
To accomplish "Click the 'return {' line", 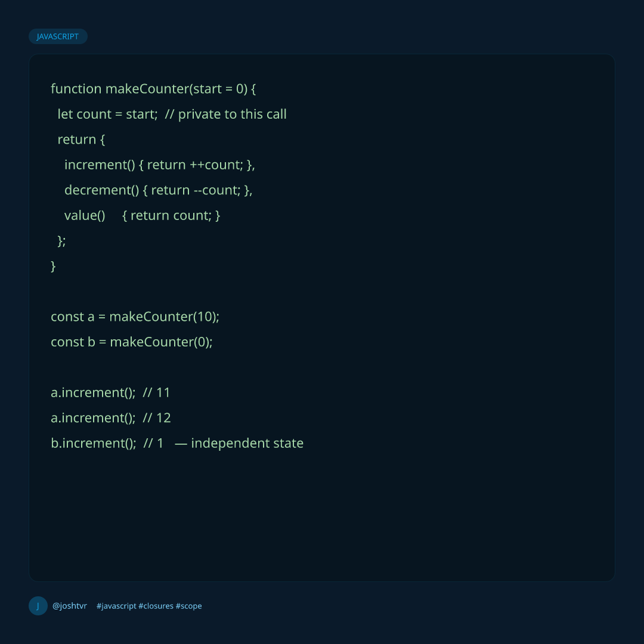I will coord(81,140).
